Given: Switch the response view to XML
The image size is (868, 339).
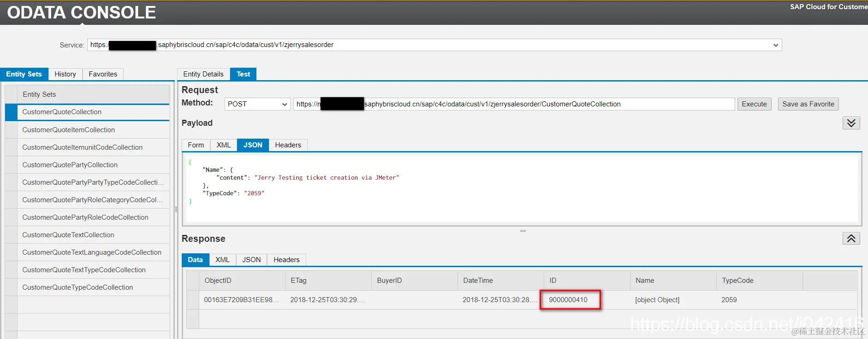Looking at the screenshot, I should [x=222, y=260].
